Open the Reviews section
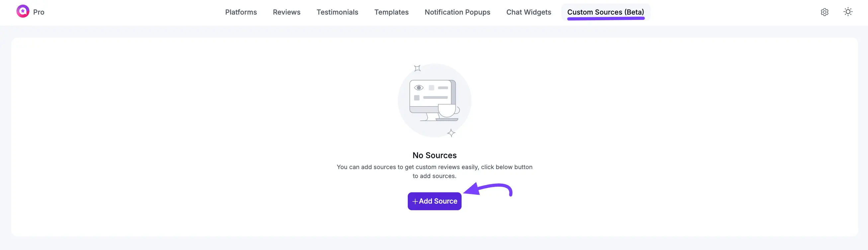 tap(287, 12)
